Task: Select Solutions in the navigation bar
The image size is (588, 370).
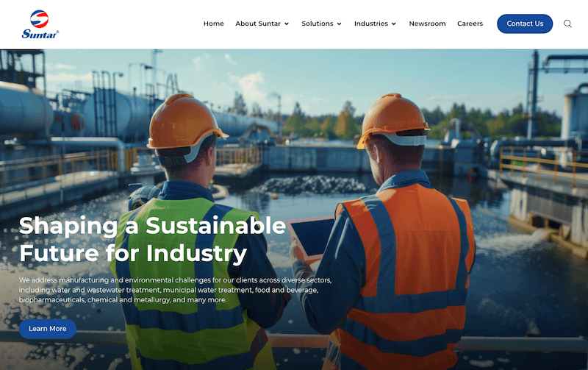Action: click(318, 24)
